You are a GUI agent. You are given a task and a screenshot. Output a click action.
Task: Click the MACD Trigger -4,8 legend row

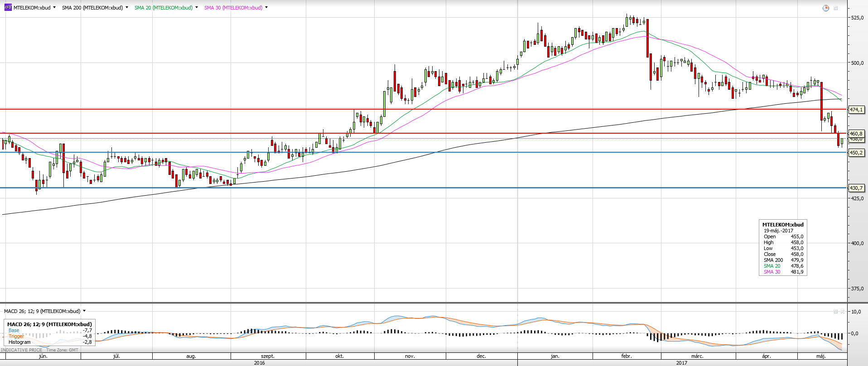point(50,336)
